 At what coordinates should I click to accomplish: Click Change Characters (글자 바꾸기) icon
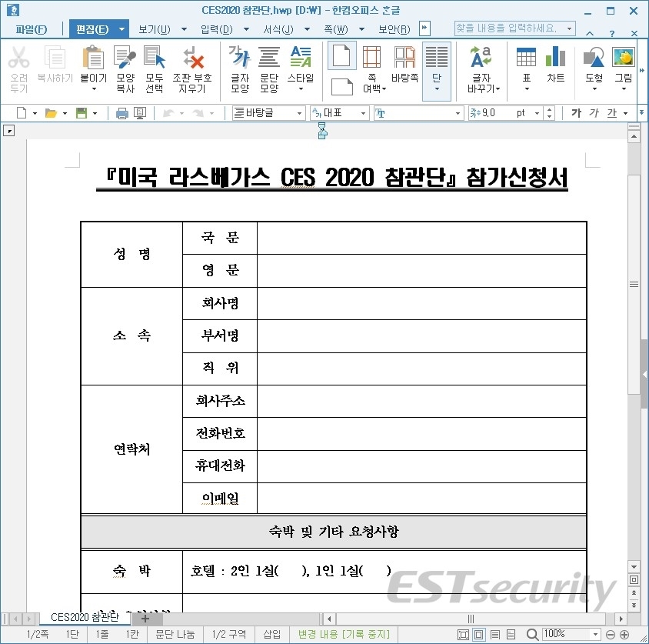click(x=481, y=57)
